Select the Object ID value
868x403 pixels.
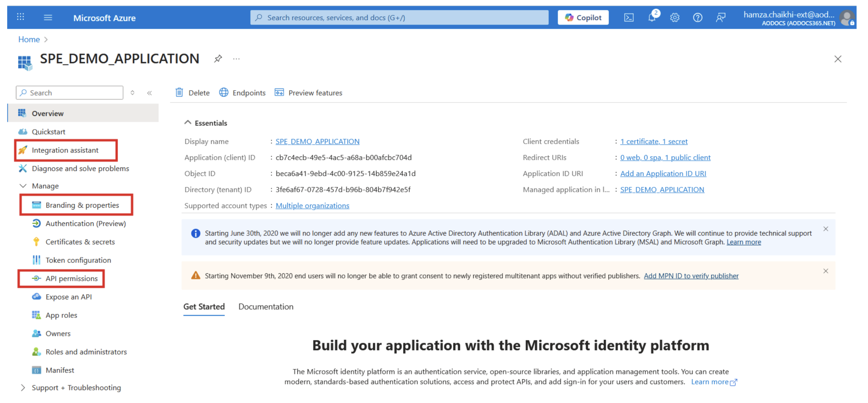point(346,174)
